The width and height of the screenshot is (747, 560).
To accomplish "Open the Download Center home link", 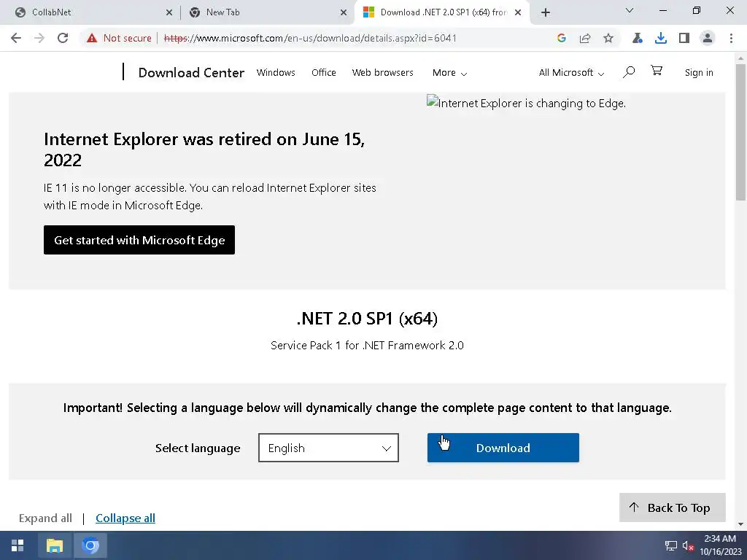I will (191, 73).
